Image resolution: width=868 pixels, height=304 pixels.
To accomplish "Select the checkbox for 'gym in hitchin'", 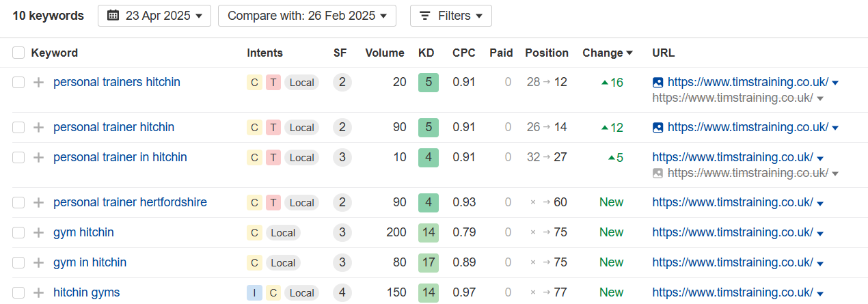I will coord(18,263).
